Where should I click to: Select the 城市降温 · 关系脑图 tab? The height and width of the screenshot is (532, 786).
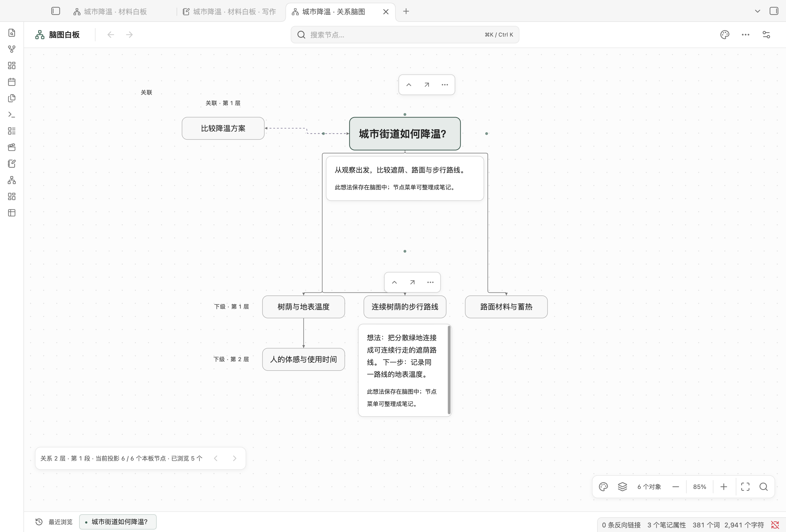coord(334,11)
